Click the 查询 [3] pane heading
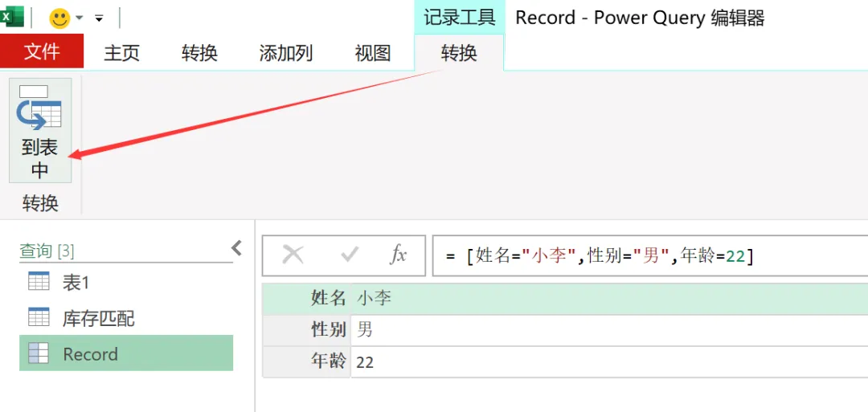Viewport: 868px width, 412px height. (x=47, y=251)
